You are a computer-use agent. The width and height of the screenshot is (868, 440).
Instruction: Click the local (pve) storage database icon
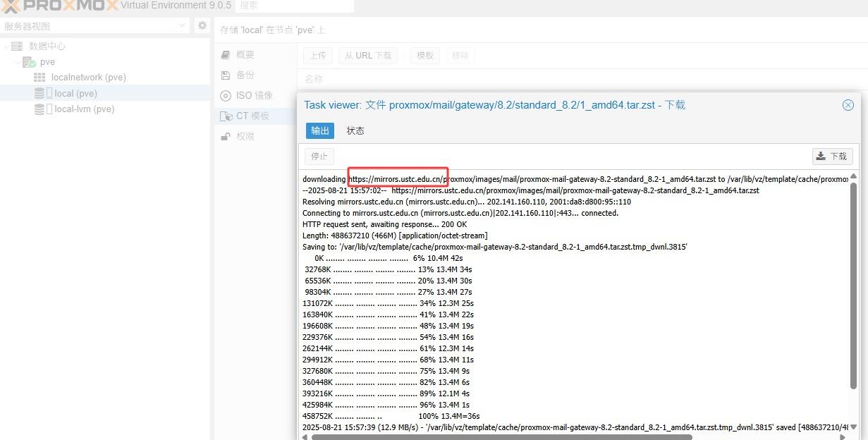pyautogui.click(x=39, y=94)
